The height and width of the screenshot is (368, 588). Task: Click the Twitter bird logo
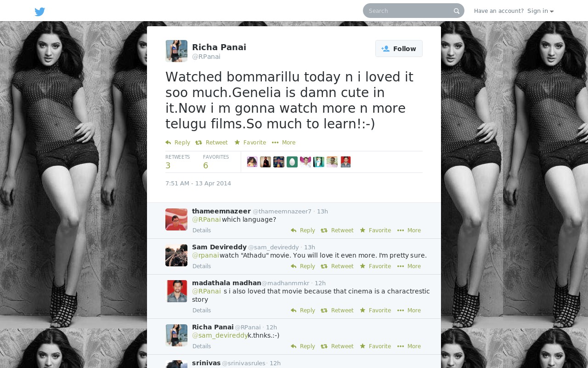click(40, 11)
